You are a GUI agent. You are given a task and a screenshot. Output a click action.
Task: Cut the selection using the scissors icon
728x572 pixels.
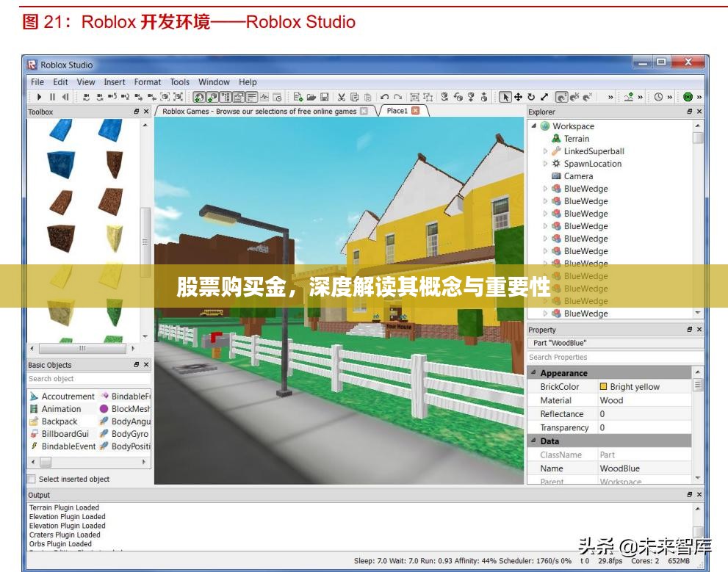(x=342, y=97)
